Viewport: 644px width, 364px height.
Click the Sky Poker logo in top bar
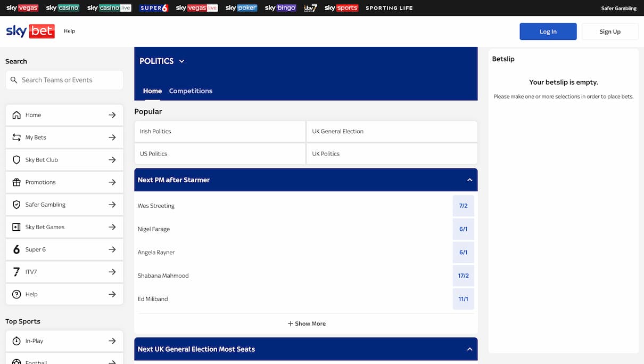[x=241, y=7]
